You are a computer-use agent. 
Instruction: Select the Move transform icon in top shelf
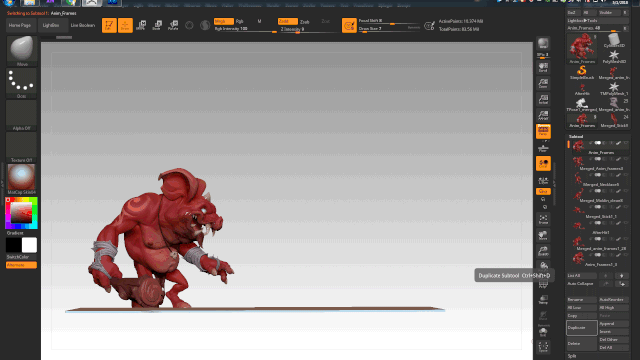[141, 25]
